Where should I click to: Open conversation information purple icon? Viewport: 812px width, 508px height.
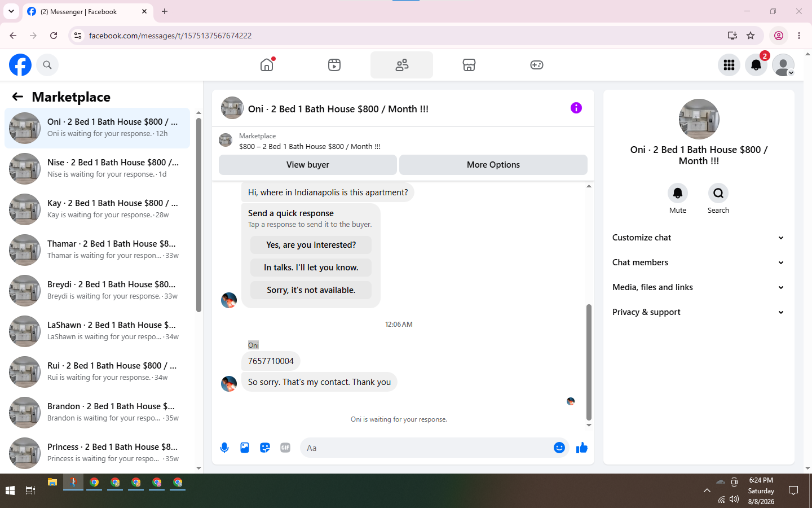[x=576, y=108]
